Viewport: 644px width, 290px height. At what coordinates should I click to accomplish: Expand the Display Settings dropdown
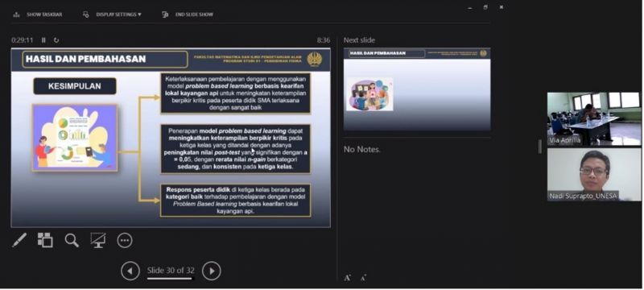(112, 14)
